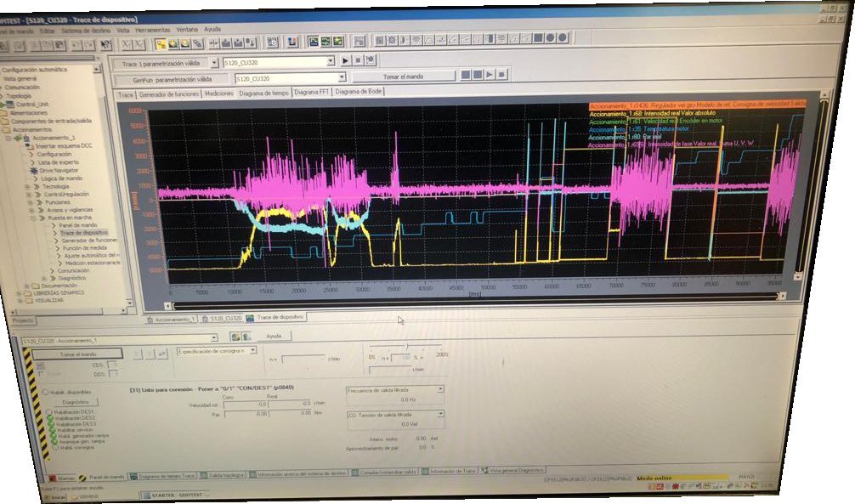This screenshot has width=855, height=504.
Task: Open the blue time diagram toolbar icon
Action: click(x=314, y=42)
